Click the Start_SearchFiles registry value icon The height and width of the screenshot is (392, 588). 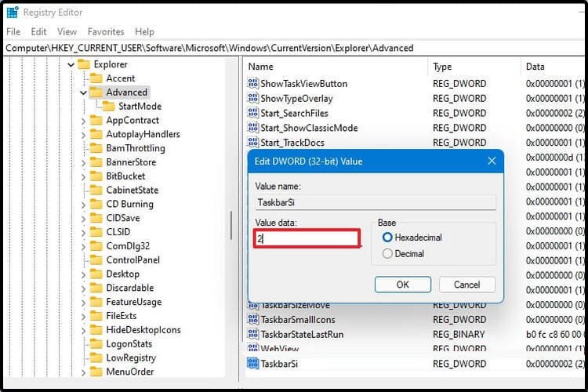252,113
